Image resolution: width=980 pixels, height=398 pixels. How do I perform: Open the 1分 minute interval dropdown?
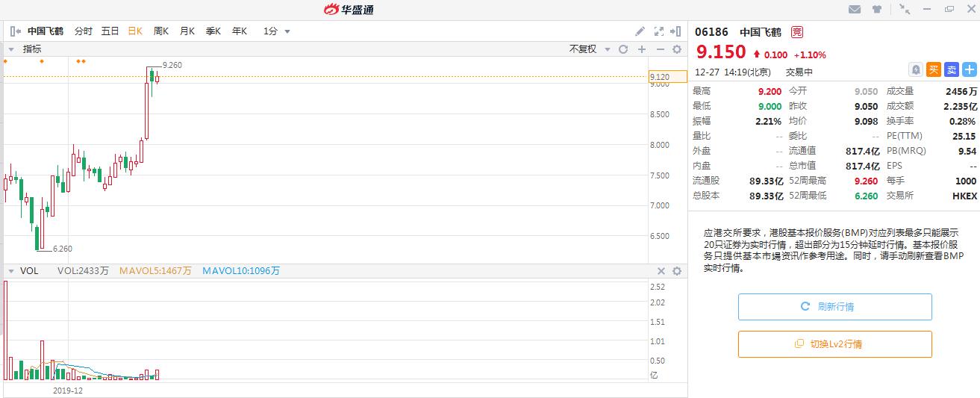[x=276, y=31]
